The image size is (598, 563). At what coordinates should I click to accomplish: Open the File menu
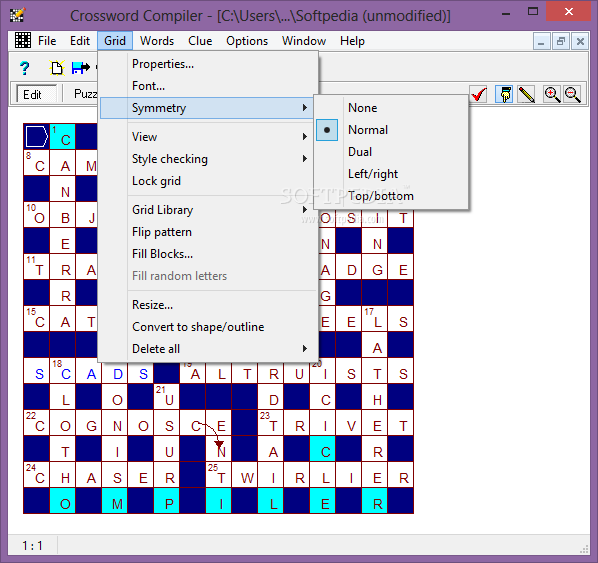click(x=47, y=41)
